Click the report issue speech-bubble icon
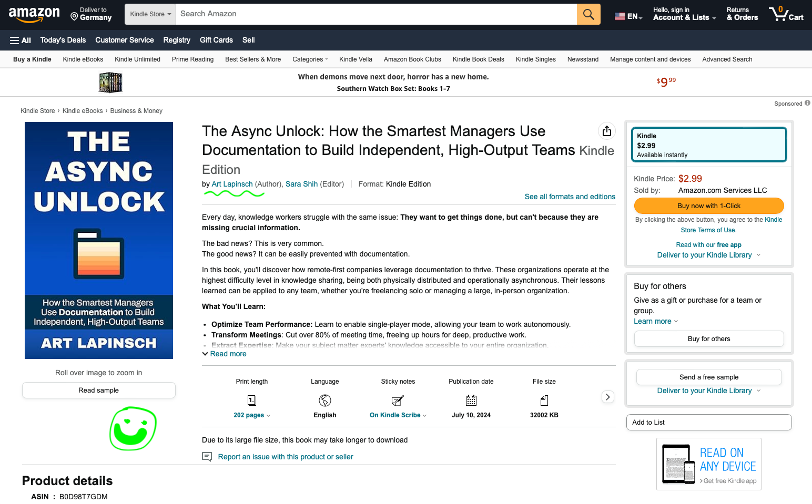The image size is (812, 504). click(207, 457)
